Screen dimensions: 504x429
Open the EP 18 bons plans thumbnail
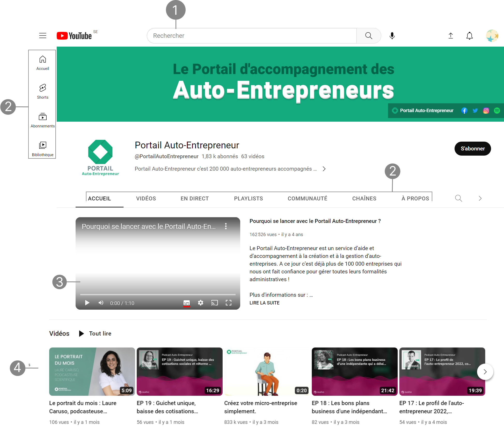355,372
